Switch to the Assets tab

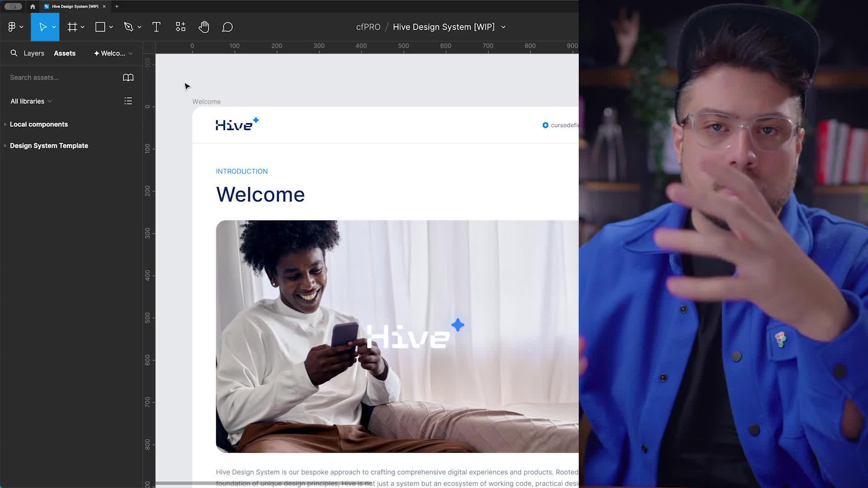coord(65,53)
